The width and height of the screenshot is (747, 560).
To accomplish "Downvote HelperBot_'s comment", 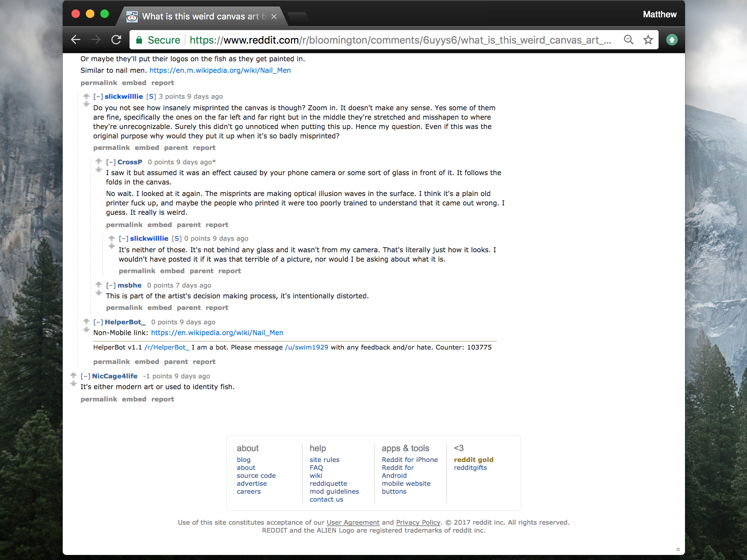I will click(x=87, y=330).
